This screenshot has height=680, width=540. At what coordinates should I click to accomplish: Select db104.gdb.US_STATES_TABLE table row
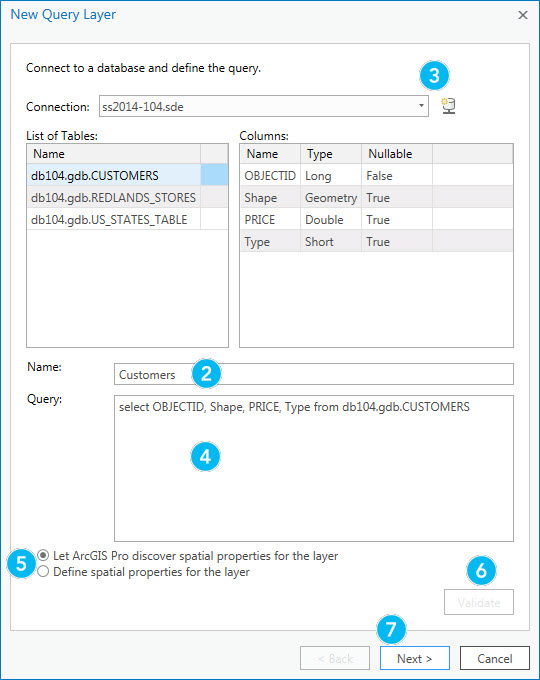[127, 219]
